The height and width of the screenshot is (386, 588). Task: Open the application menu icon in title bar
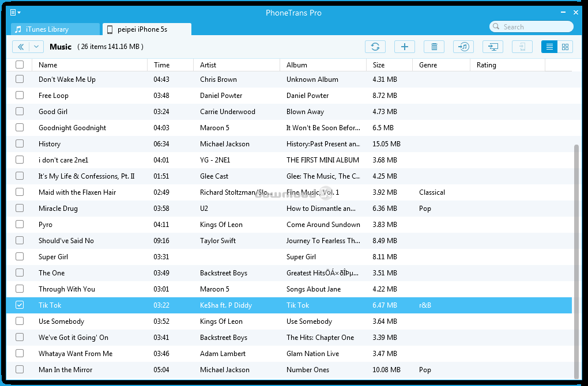[15, 13]
